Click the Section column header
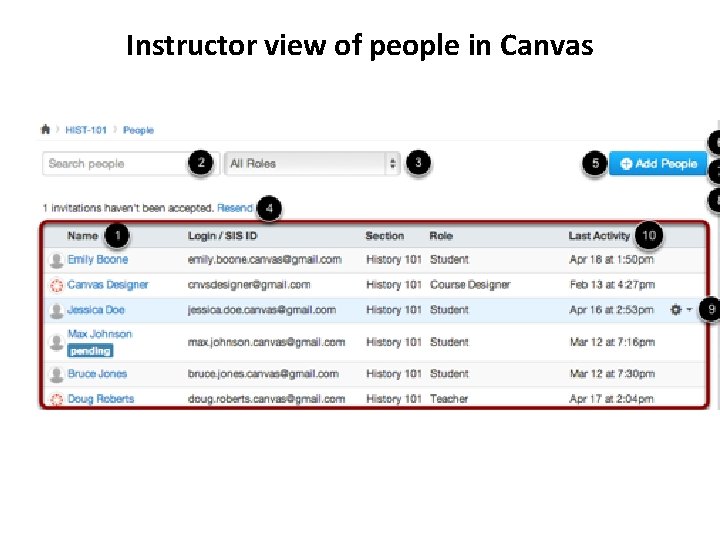The width and height of the screenshot is (720, 540). pos(385,236)
